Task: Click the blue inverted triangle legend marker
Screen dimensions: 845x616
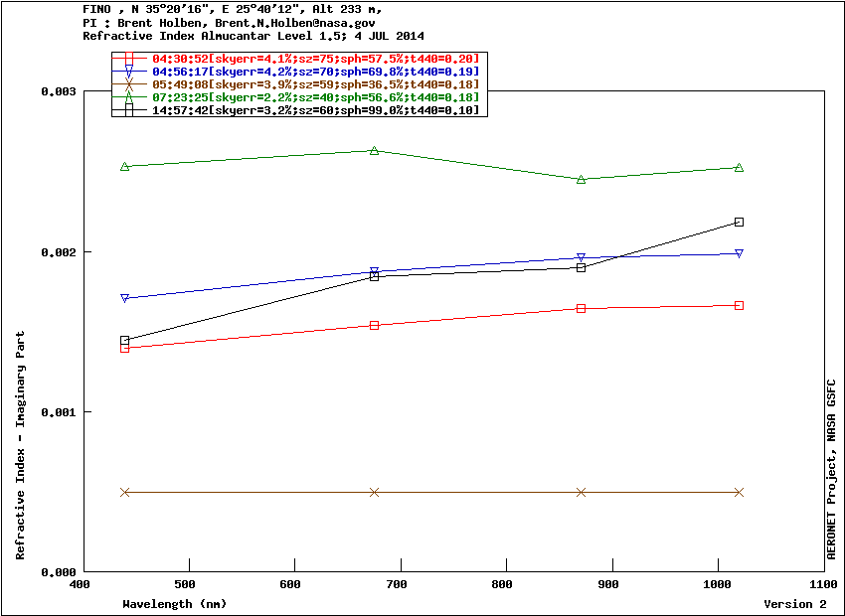Action: coord(129,73)
